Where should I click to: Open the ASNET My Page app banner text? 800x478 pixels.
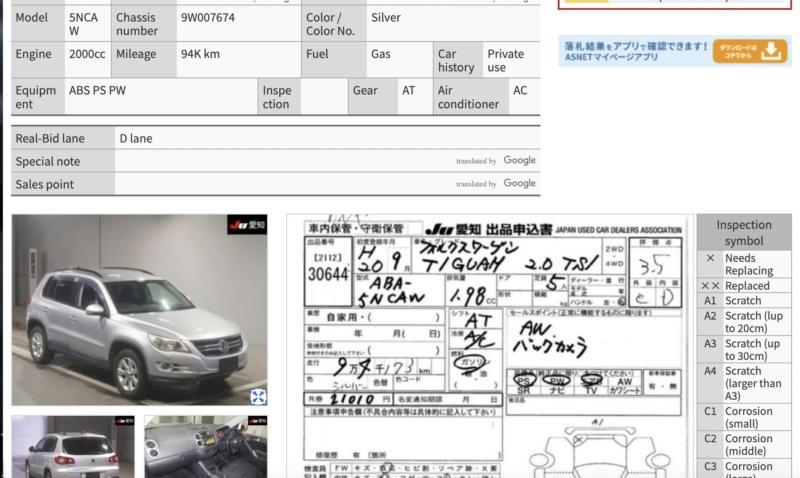pos(635,51)
